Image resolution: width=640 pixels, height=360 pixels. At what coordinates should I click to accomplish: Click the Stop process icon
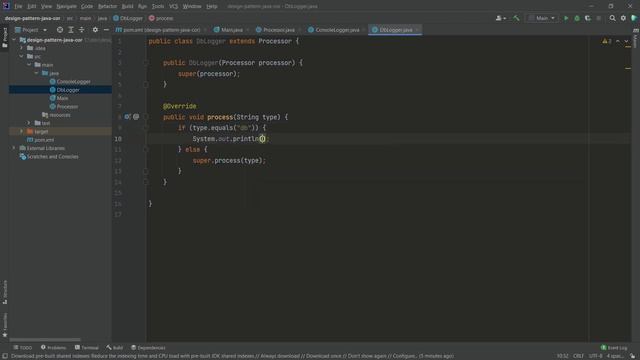pyautogui.click(x=599, y=18)
